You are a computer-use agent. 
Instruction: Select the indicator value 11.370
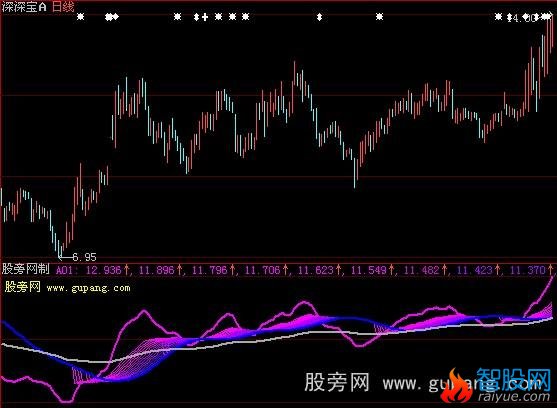528,270
